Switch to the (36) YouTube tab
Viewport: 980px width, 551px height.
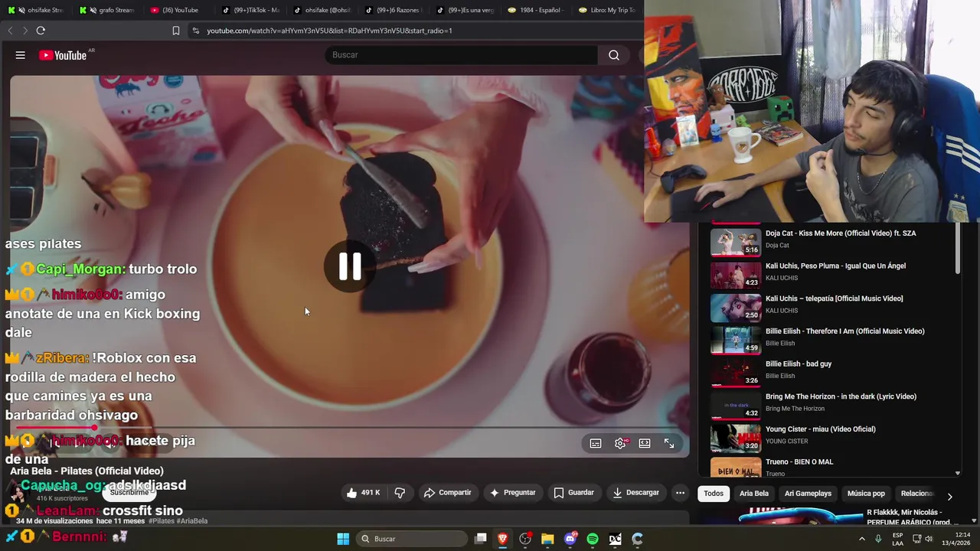[175, 10]
